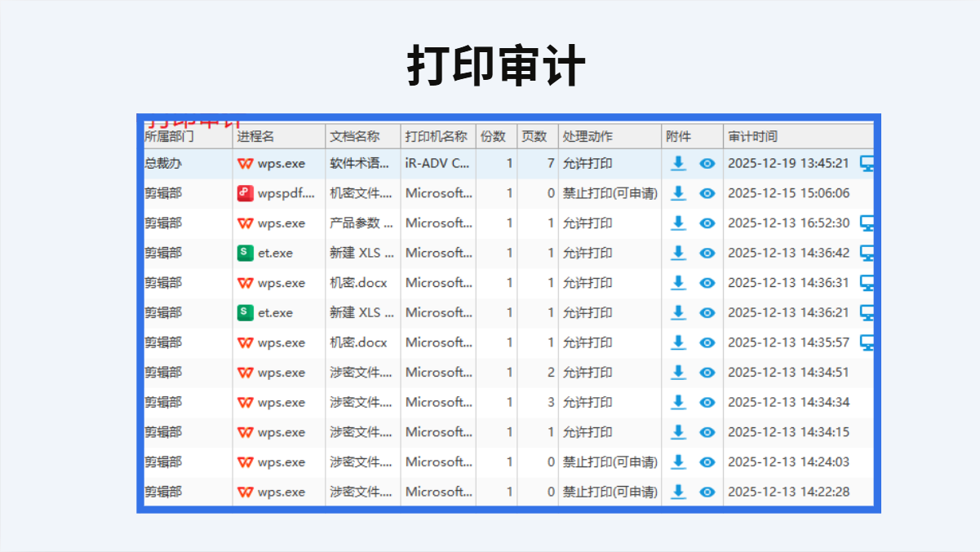This screenshot has width=980, height=552.
Task: Select iR-ADV C... printer name cell
Action: [x=437, y=164]
